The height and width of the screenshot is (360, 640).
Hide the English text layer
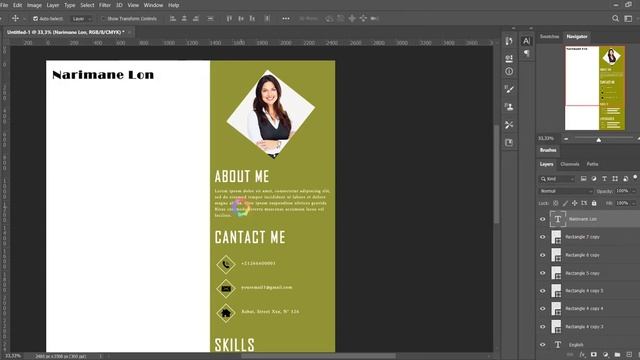pos(542,344)
